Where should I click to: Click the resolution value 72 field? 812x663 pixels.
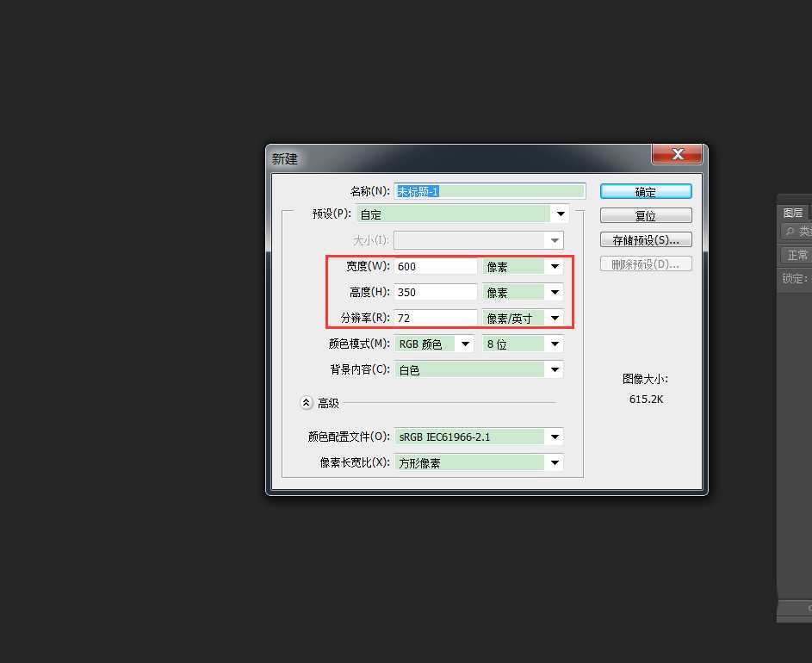tap(435, 318)
